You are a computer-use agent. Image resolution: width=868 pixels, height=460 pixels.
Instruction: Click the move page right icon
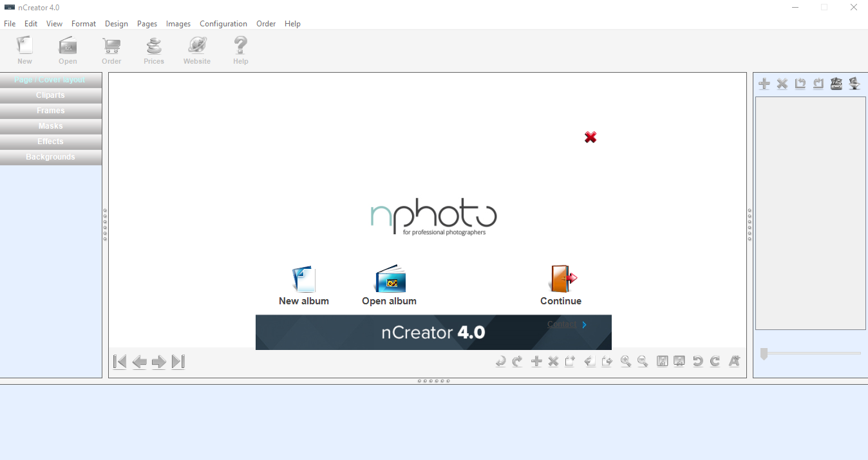(607, 362)
